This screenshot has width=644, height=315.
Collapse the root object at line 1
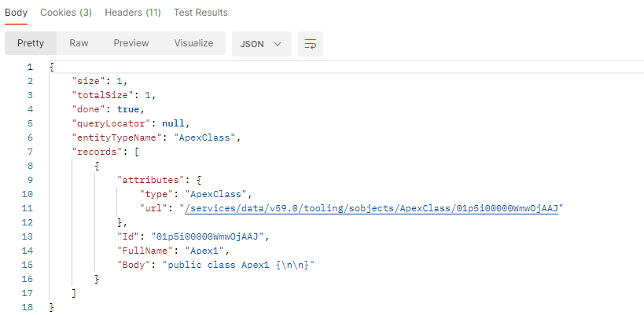point(51,67)
